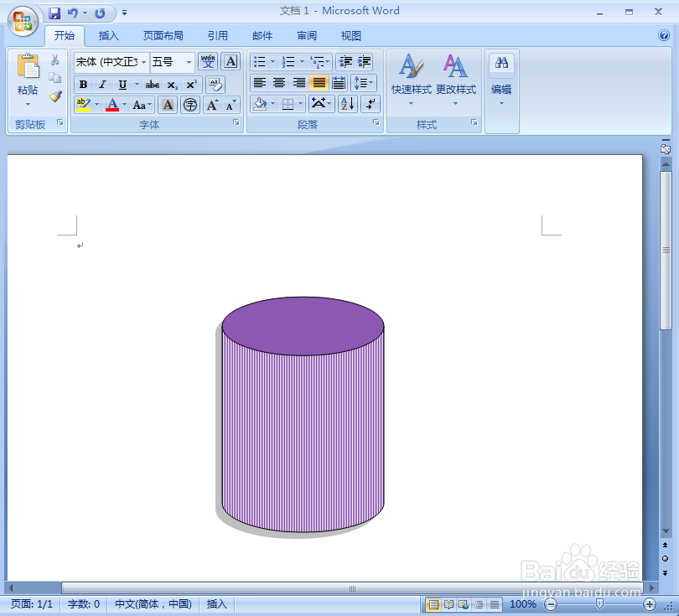Open the font name dropdown
The width and height of the screenshot is (679, 616).
pyautogui.click(x=143, y=62)
